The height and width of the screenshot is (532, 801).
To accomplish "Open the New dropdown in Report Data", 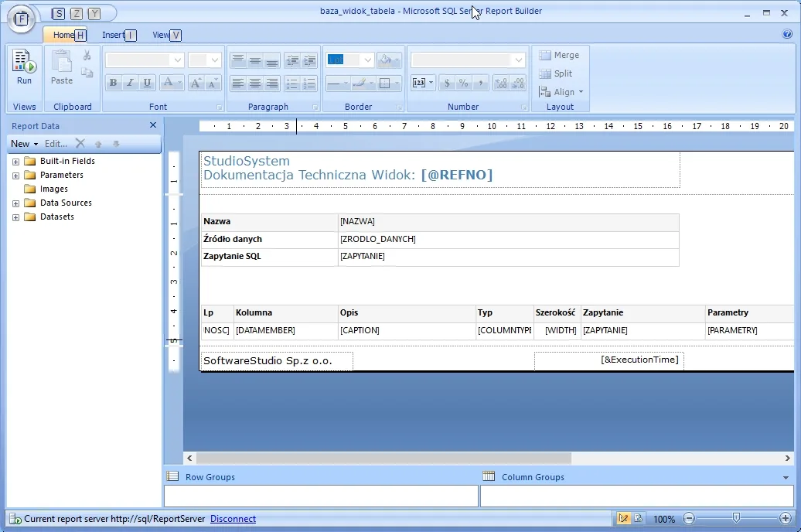I will tap(24, 144).
